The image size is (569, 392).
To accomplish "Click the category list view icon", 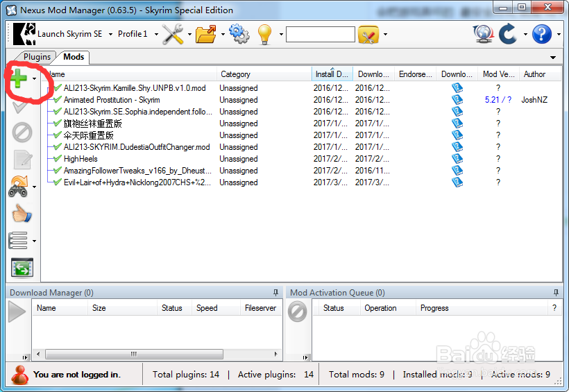I will click(x=18, y=240).
